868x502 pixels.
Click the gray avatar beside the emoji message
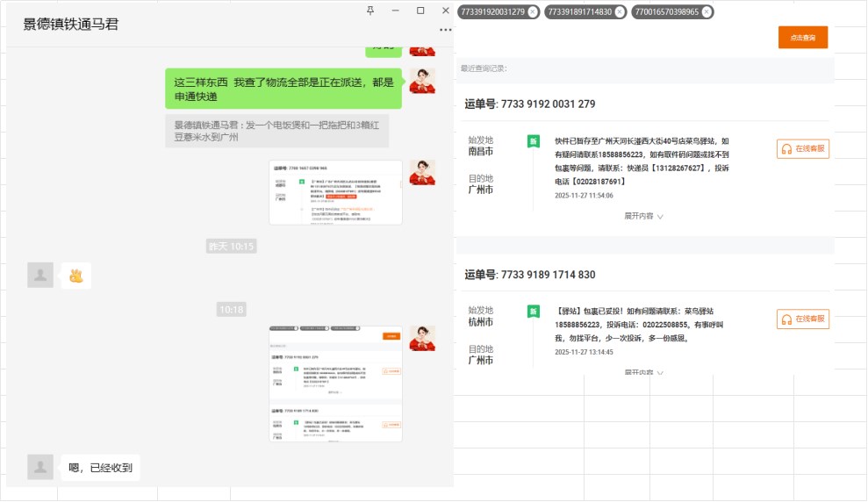tap(40, 275)
